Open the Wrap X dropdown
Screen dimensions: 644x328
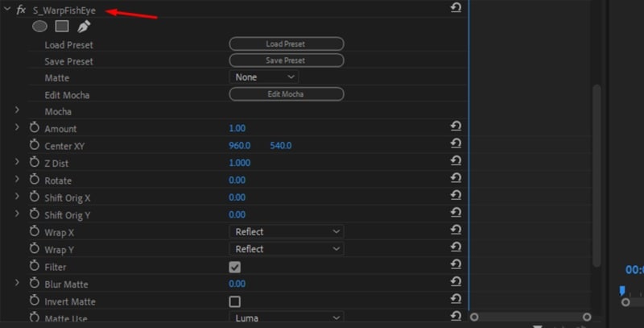click(x=287, y=232)
